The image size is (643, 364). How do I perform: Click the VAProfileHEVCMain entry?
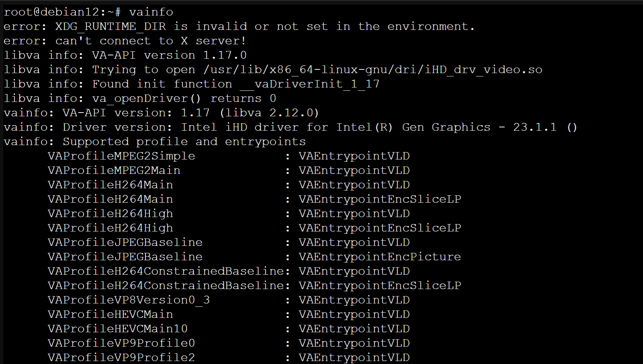click(110, 314)
